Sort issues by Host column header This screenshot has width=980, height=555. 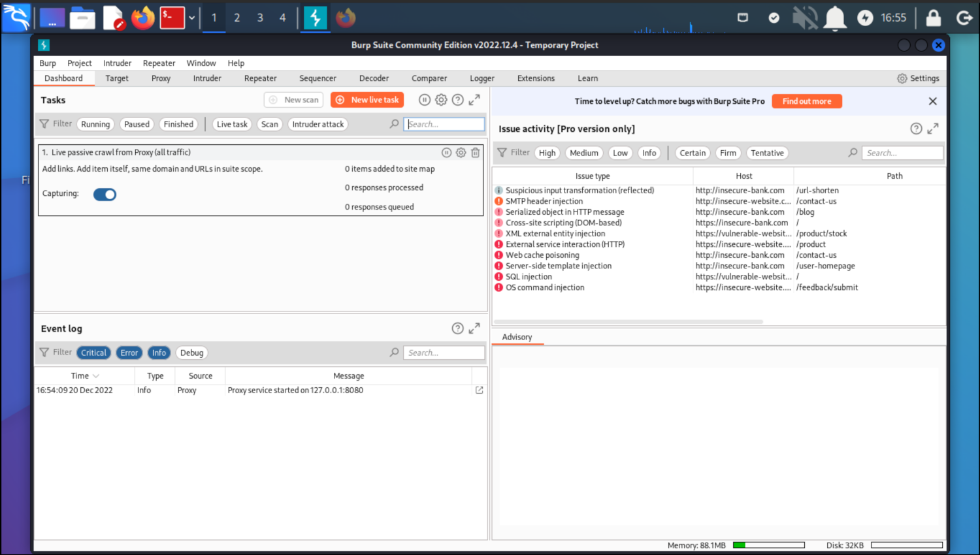click(743, 176)
